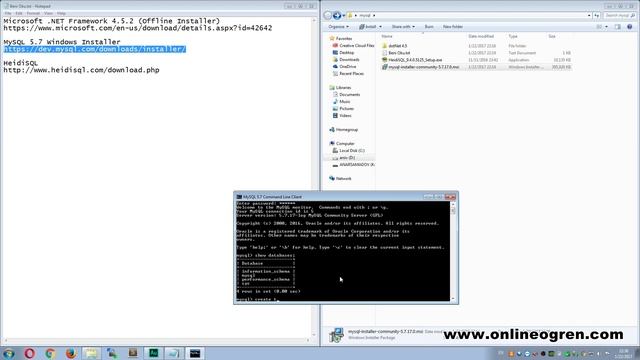
Task: Open Opera from taskbar
Action: (x=29, y=353)
